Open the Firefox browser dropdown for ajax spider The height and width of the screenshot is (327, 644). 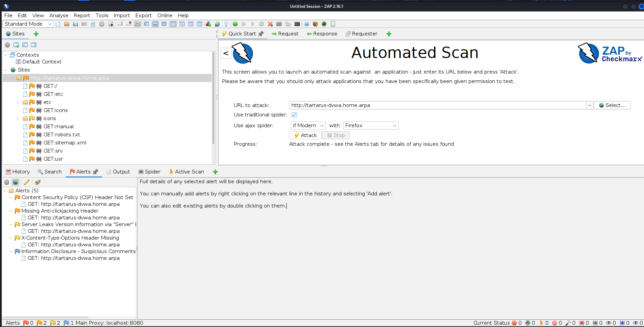pyautogui.click(x=370, y=126)
